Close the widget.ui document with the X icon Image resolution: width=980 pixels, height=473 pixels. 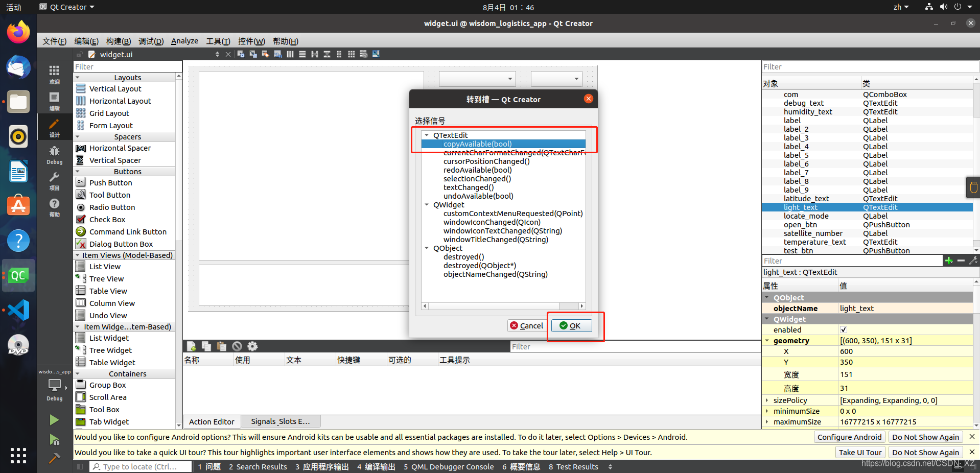pos(228,54)
